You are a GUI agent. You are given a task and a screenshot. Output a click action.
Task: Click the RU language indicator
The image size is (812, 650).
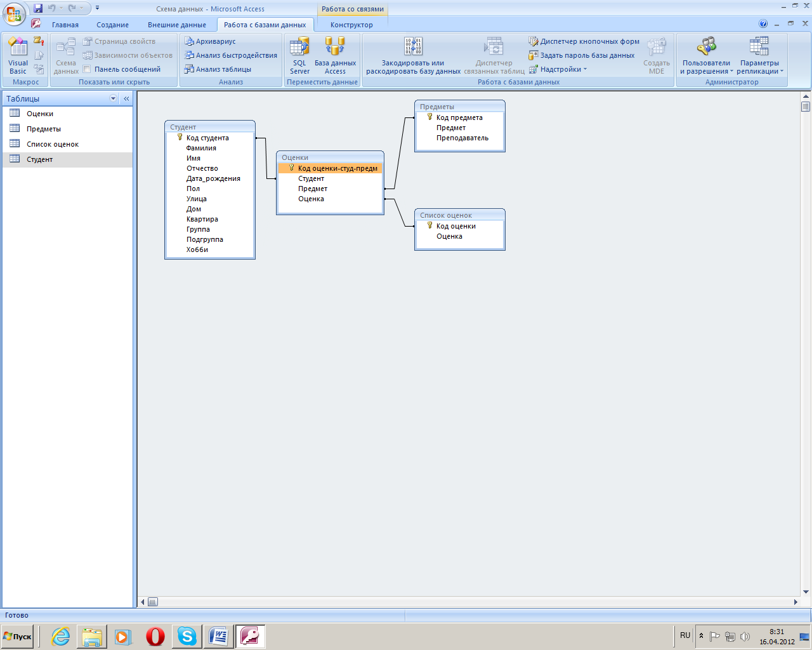[685, 635]
